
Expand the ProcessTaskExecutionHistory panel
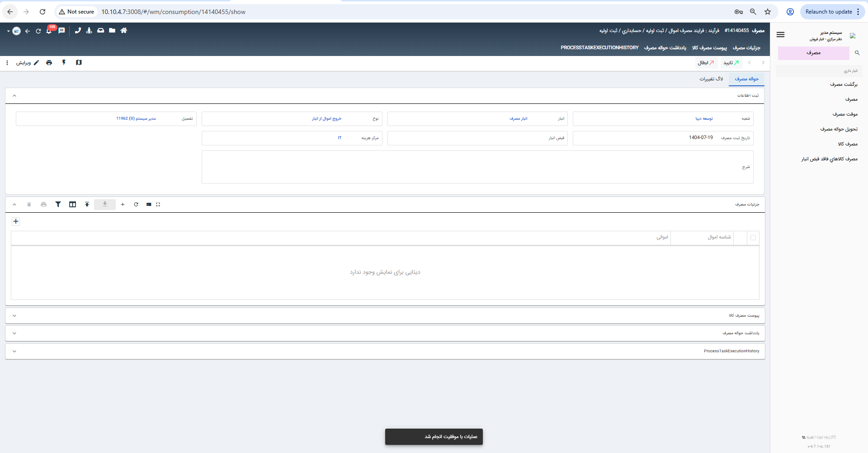coord(14,351)
